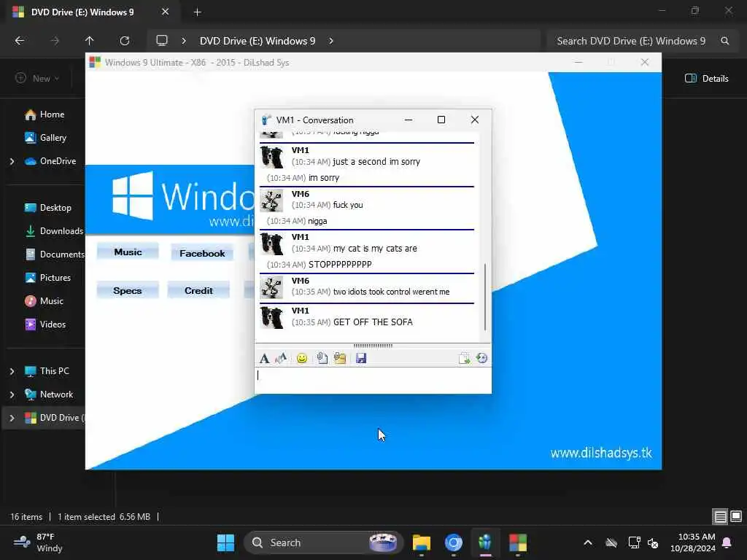Open the Windows Start menu
Viewport: 747px width, 560px height.
(226, 542)
